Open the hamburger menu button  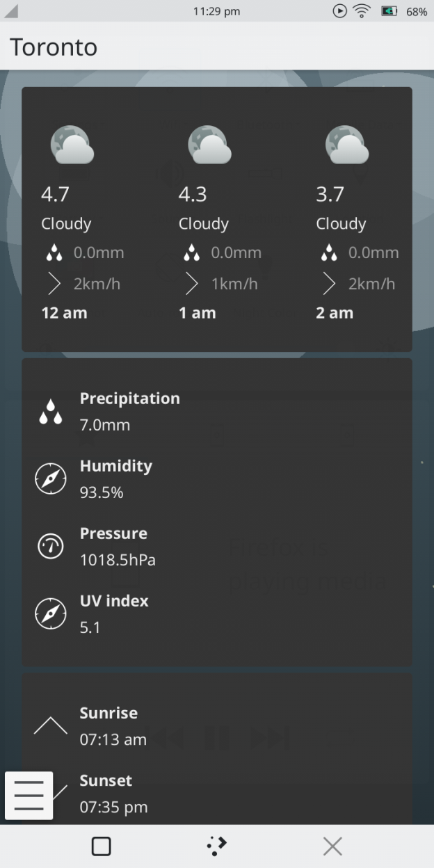click(x=29, y=795)
